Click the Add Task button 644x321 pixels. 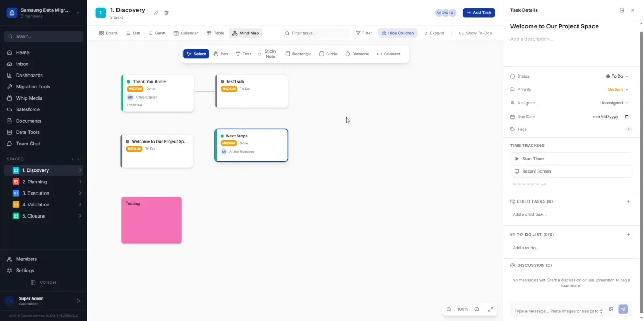478,13
